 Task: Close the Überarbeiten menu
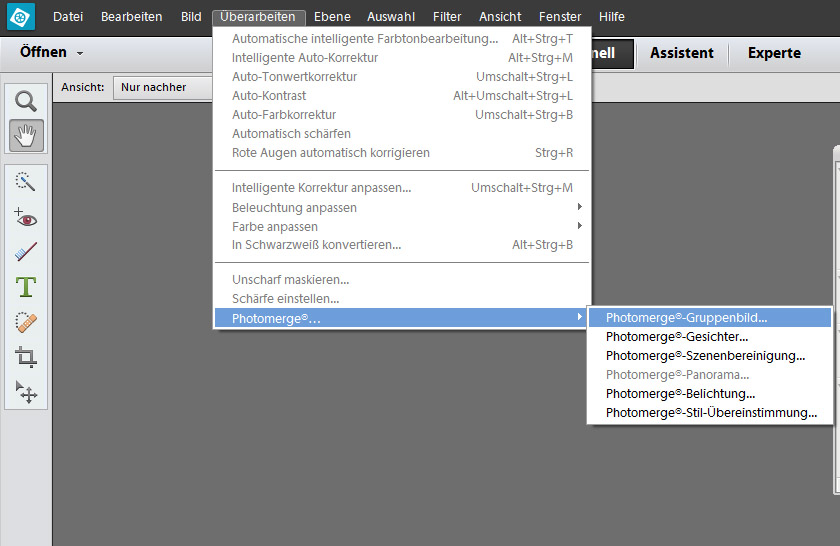(x=258, y=17)
